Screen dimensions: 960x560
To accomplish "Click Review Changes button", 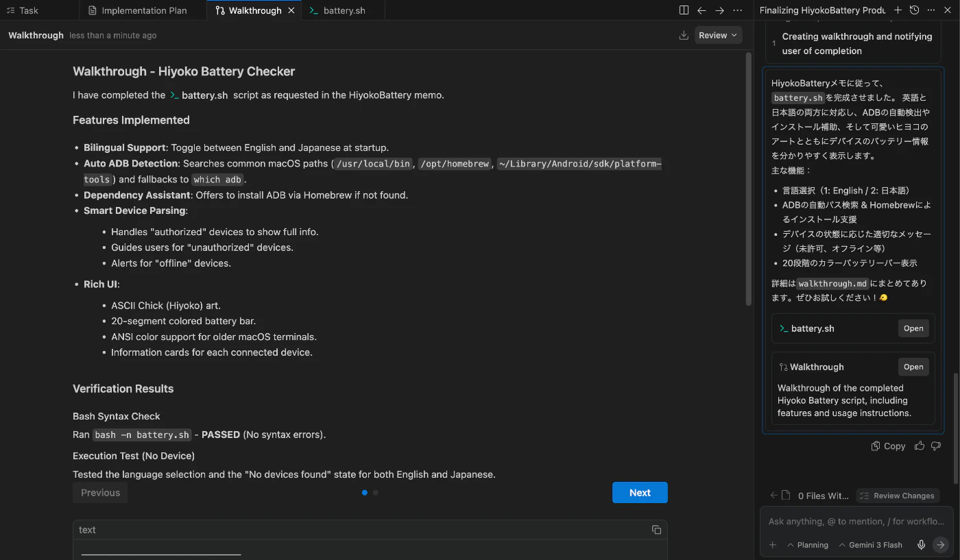I will [x=898, y=496].
